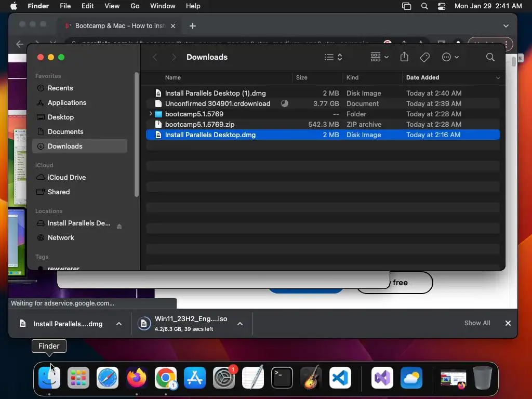Go forward in the Finder window

coord(174,57)
